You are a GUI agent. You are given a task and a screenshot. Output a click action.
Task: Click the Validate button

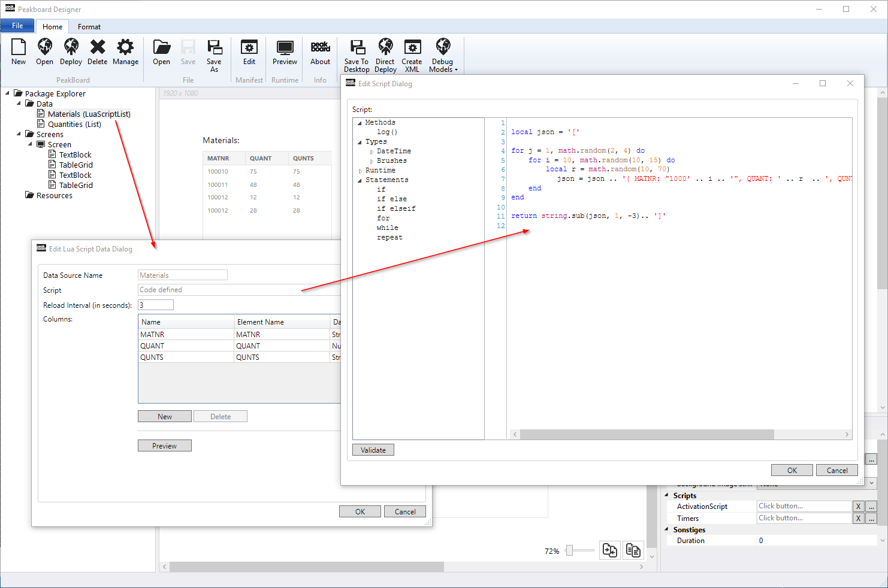(373, 450)
